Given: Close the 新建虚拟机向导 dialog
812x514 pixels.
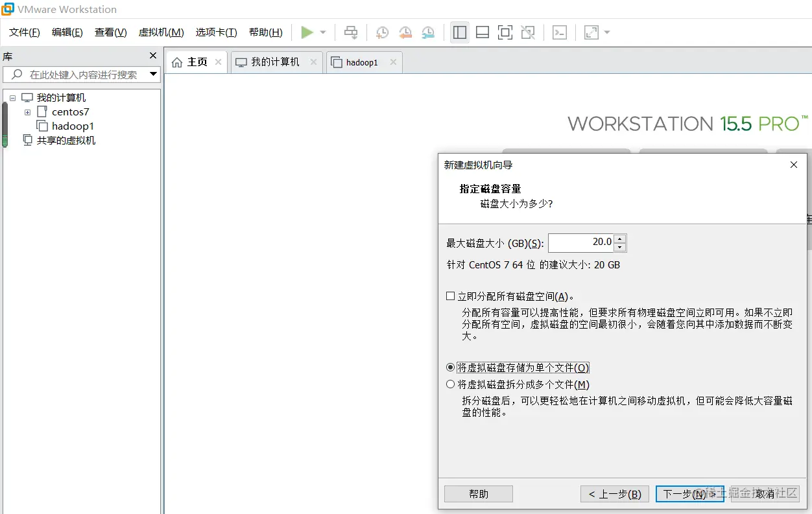Looking at the screenshot, I should pos(794,165).
